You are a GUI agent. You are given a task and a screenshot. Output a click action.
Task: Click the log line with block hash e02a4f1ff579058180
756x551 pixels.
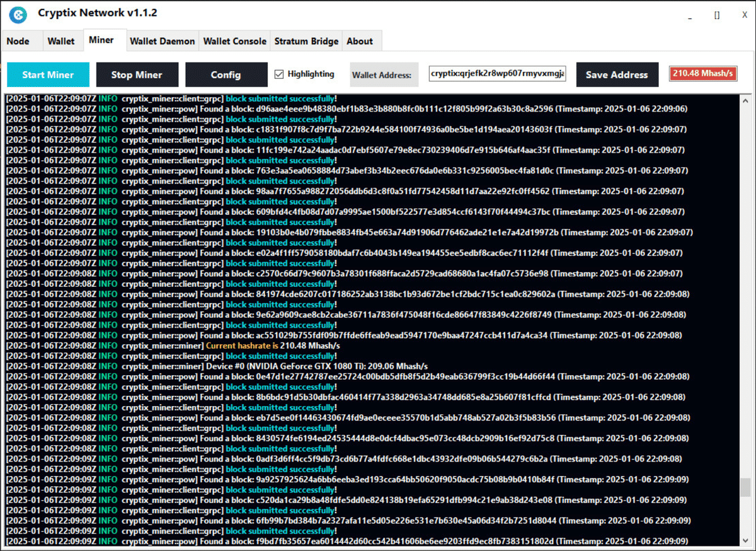[345, 253]
